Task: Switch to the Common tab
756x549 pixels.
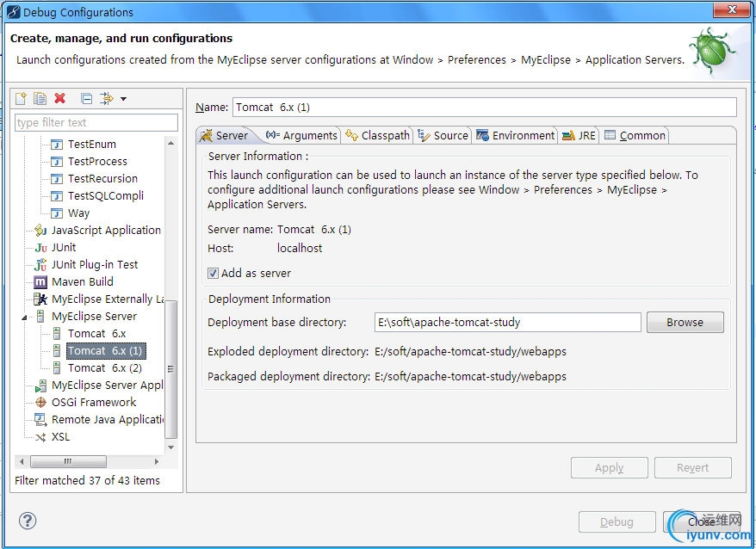Action: 635,135
